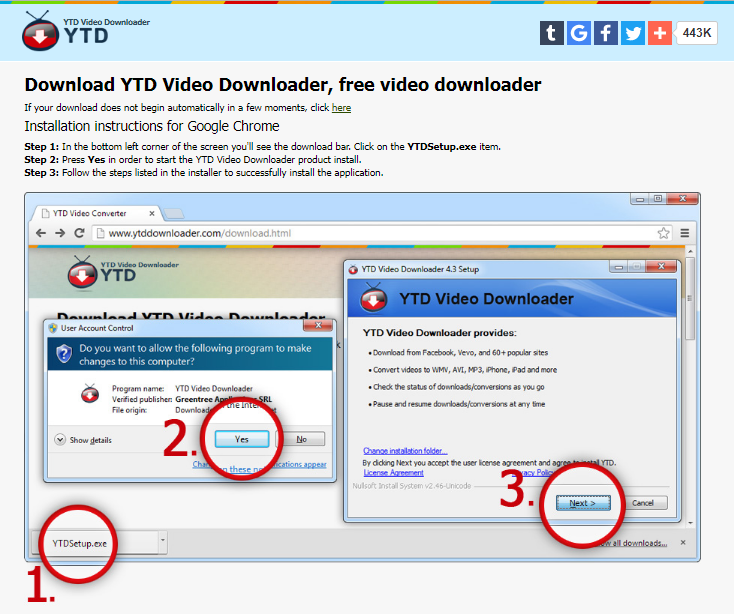The width and height of the screenshot is (734, 614).
Task: Click embedded browser scrollbar thumb
Action: point(690,298)
